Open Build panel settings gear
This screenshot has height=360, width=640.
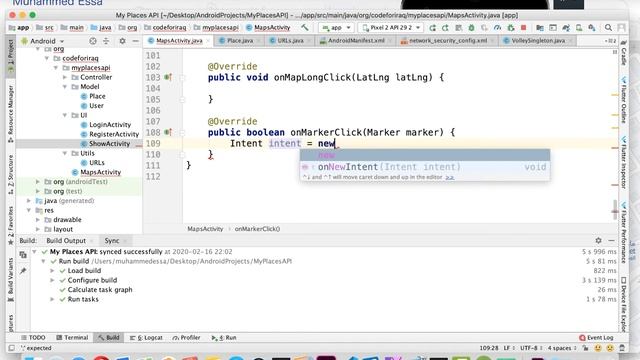598,240
